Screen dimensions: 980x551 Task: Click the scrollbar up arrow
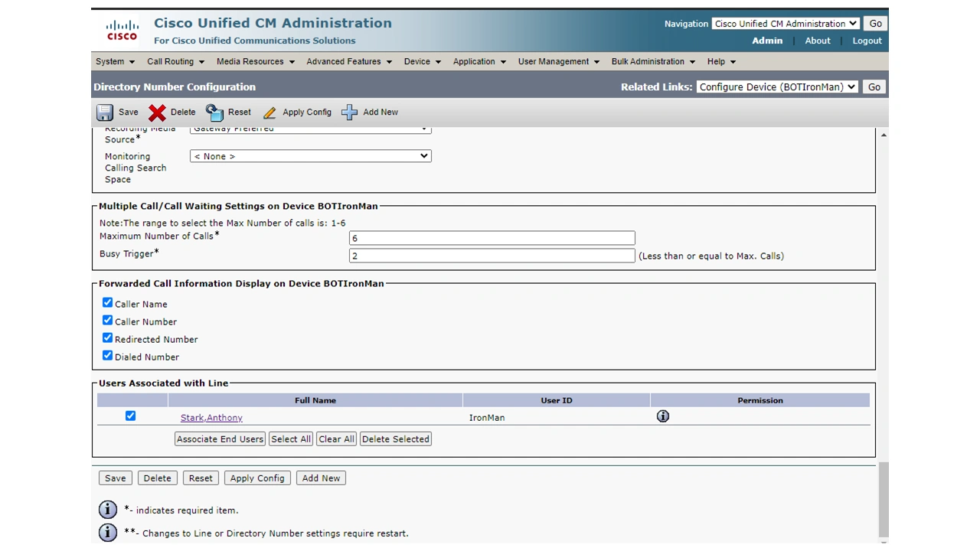(884, 135)
